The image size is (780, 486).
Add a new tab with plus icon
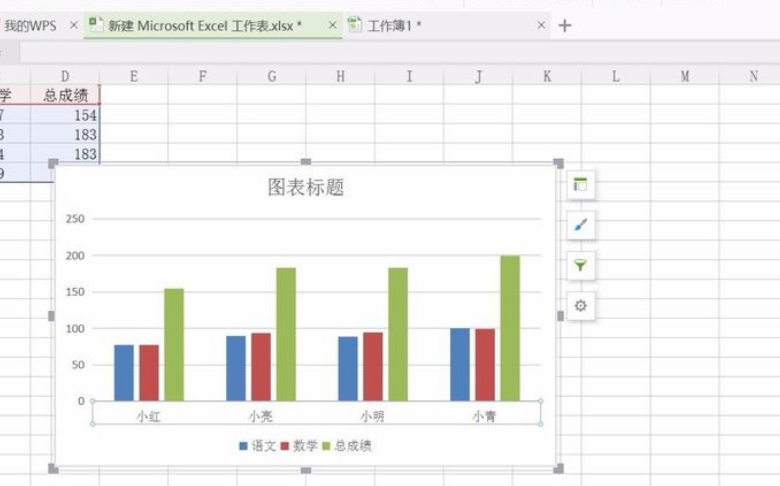coord(565,25)
